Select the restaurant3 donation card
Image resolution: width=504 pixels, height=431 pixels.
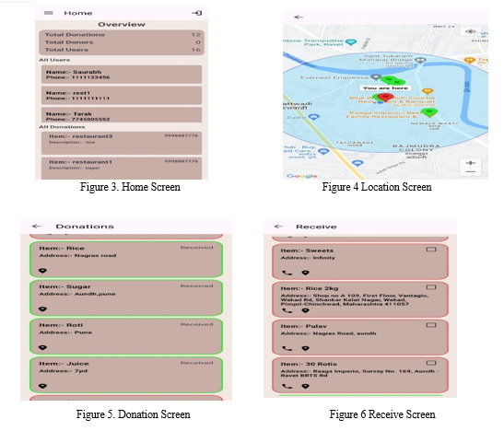point(122,143)
